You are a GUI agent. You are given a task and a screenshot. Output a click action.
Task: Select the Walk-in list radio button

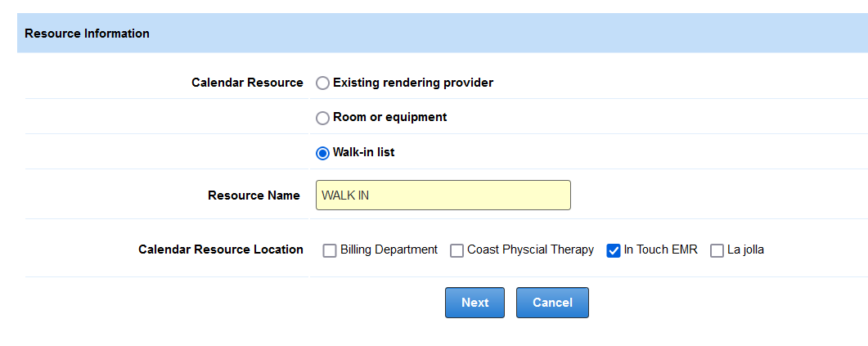(x=323, y=153)
